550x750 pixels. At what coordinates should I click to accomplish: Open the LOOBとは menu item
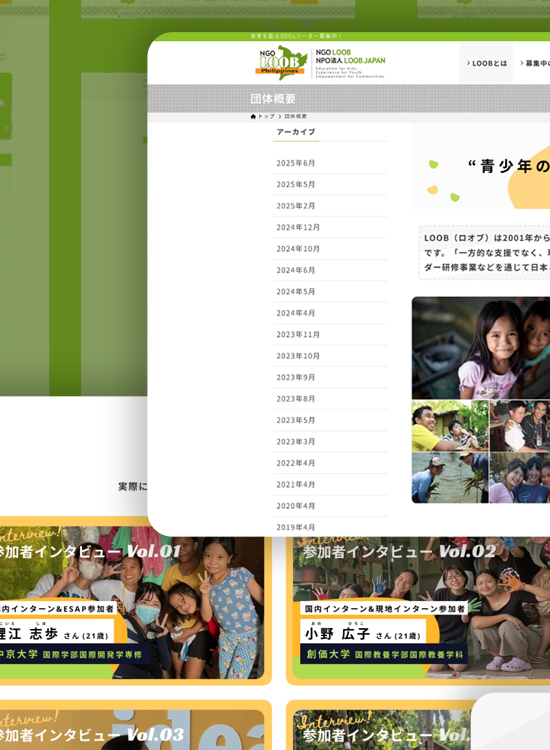[x=486, y=63]
